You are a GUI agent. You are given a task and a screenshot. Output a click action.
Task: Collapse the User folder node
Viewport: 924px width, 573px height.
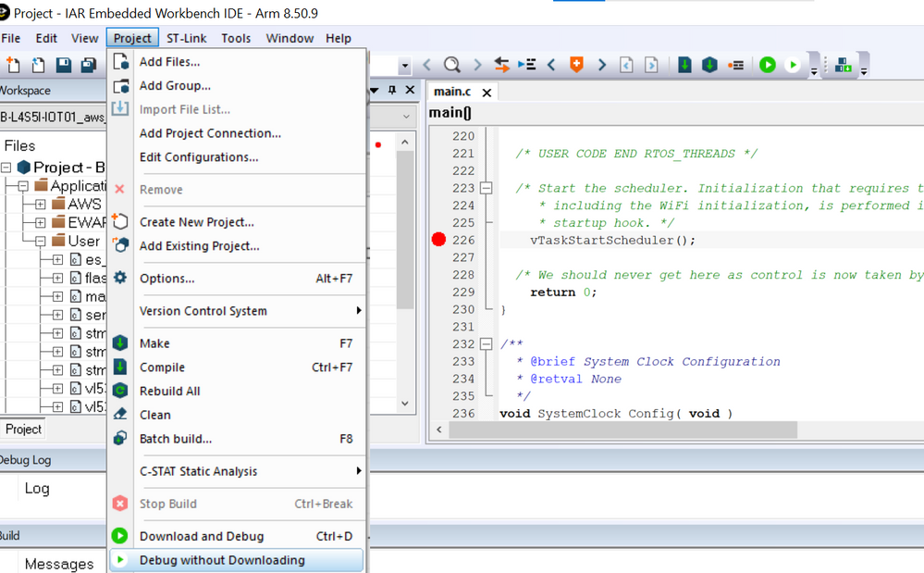[x=40, y=241]
